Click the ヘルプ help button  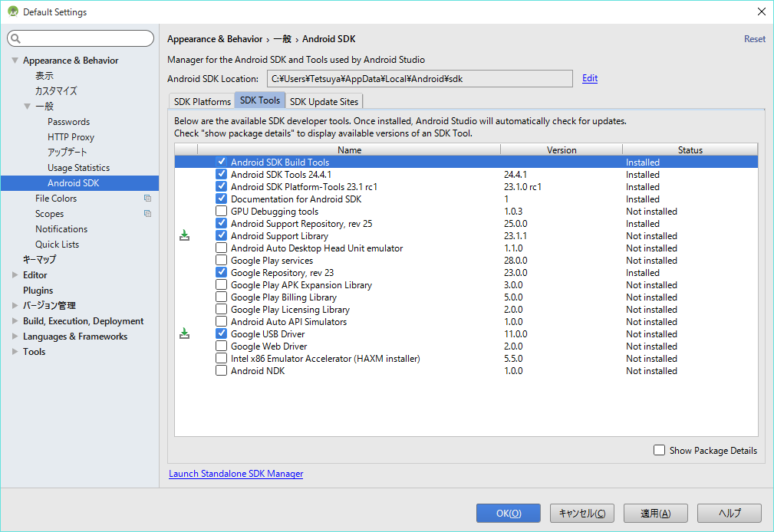coord(729,514)
